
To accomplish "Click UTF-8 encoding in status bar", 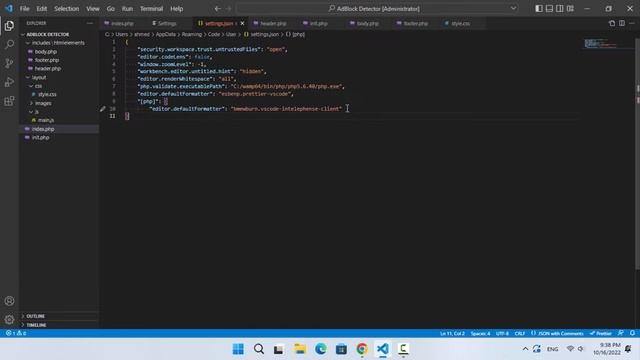I will (502, 333).
